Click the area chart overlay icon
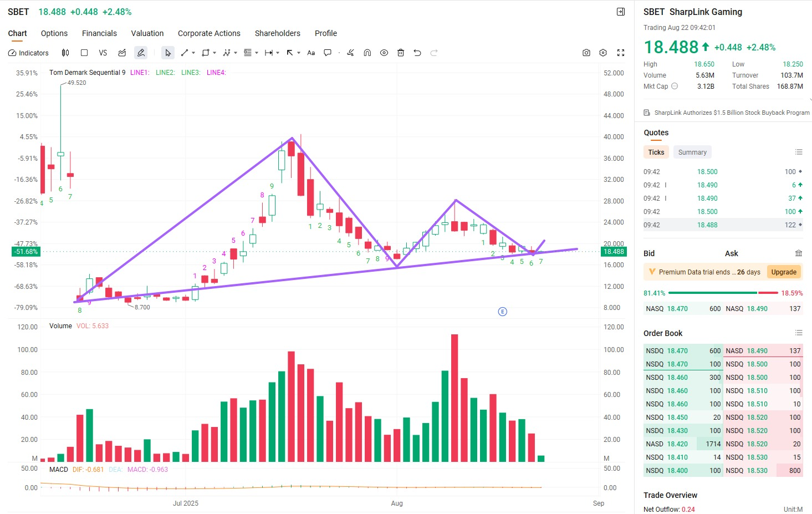 [x=122, y=53]
